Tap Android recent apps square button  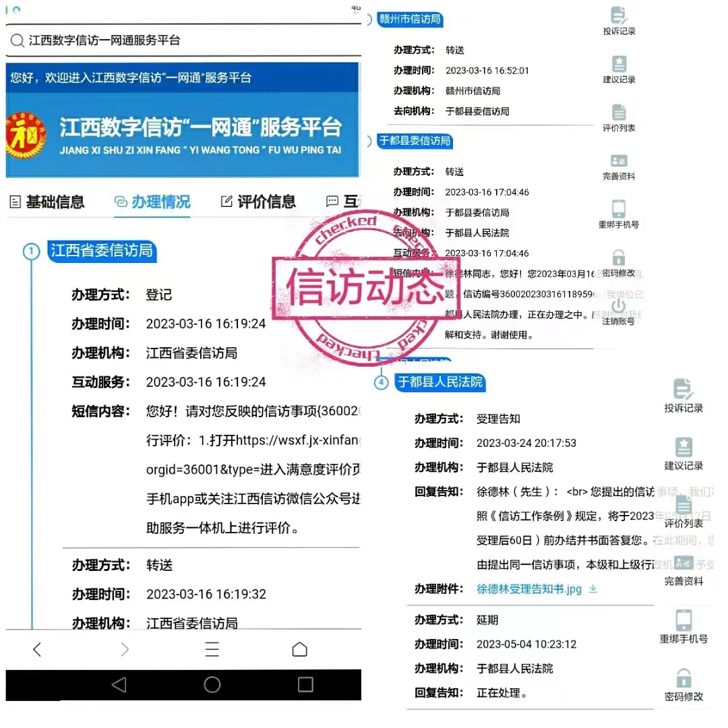tap(305, 684)
